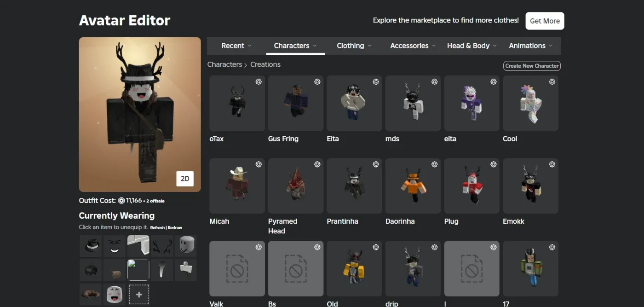Select the 17 character outfit thumbnail
This screenshot has height=307, width=644.
tap(530, 269)
